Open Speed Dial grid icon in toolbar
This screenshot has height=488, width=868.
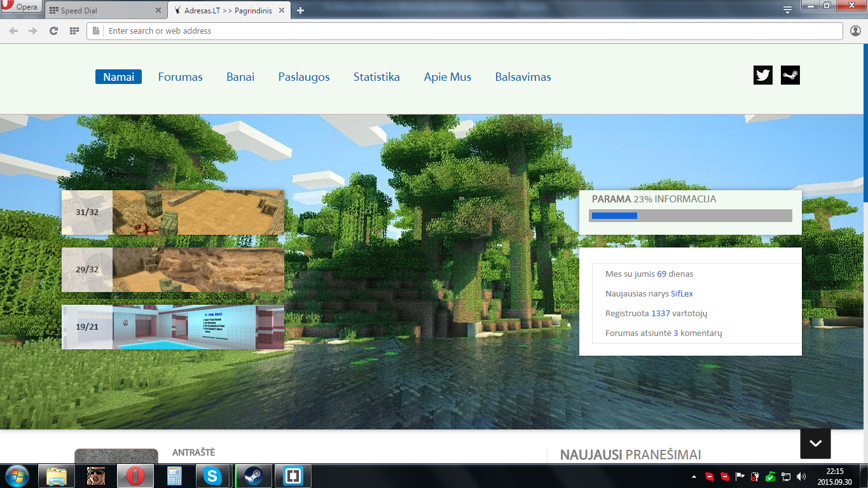coord(74,31)
